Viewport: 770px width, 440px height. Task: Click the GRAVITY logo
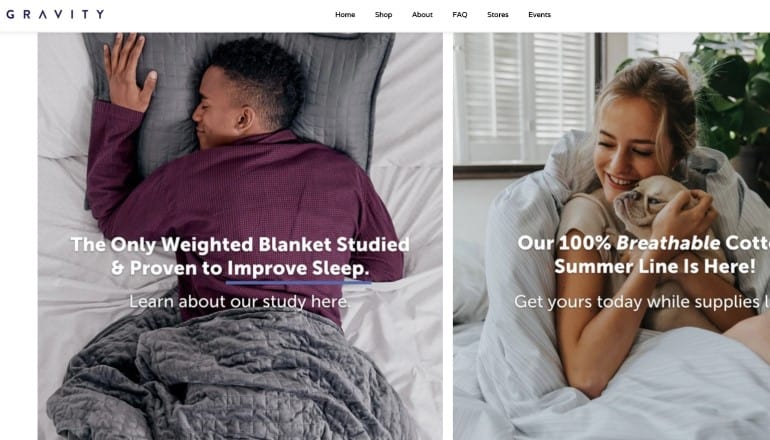pyautogui.click(x=55, y=14)
